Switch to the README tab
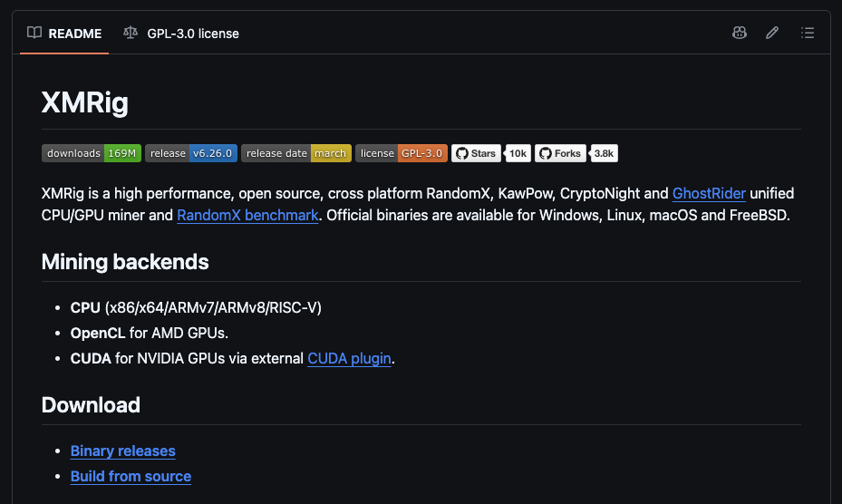The image size is (842, 504). (x=64, y=34)
